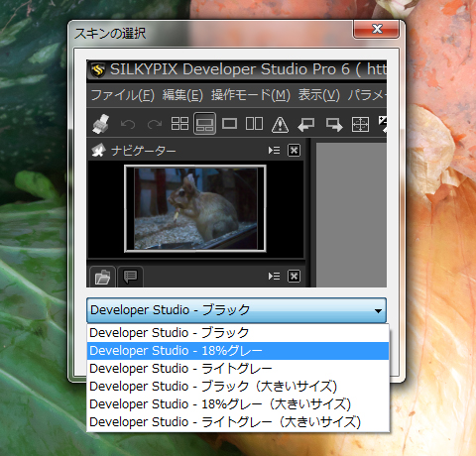Select the thumbnail grid view icon

click(179, 124)
